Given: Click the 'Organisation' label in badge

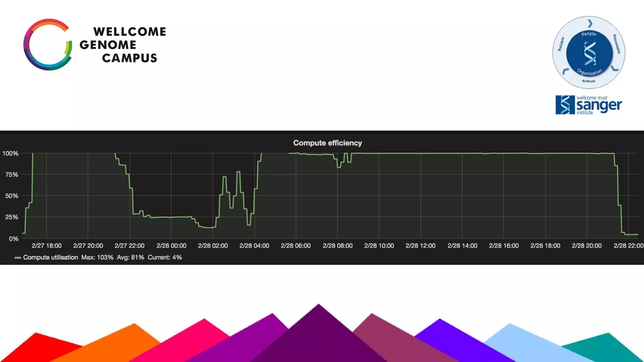Looking at the screenshot, I should click(590, 72).
